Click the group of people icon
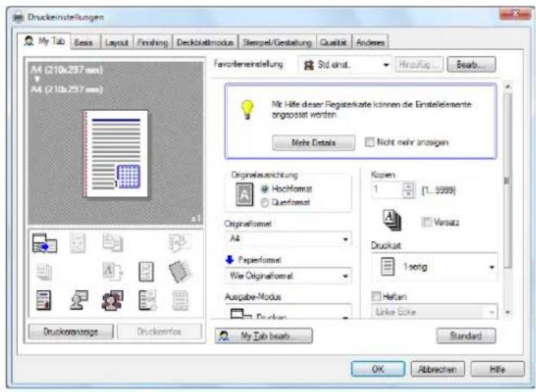The height and width of the screenshot is (392, 536). tap(113, 300)
